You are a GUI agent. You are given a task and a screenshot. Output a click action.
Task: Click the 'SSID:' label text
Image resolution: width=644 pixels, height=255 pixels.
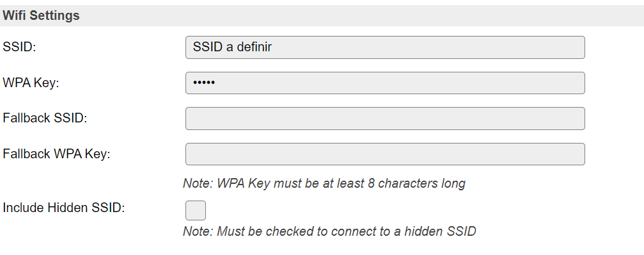point(19,47)
